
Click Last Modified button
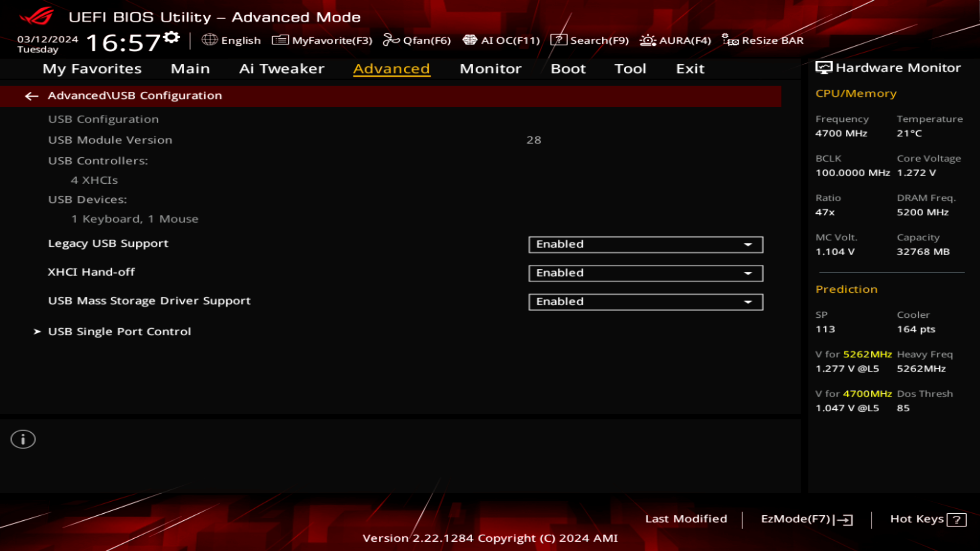coord(686,518)
